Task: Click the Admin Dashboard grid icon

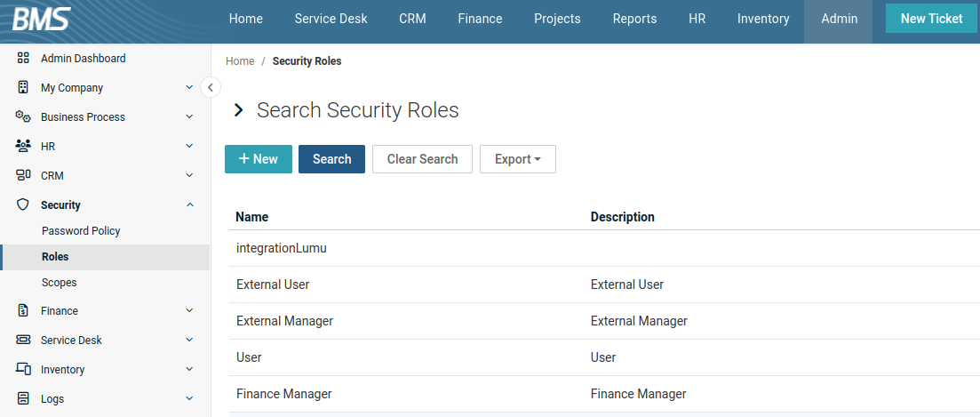Action: (x=24, y=59)
